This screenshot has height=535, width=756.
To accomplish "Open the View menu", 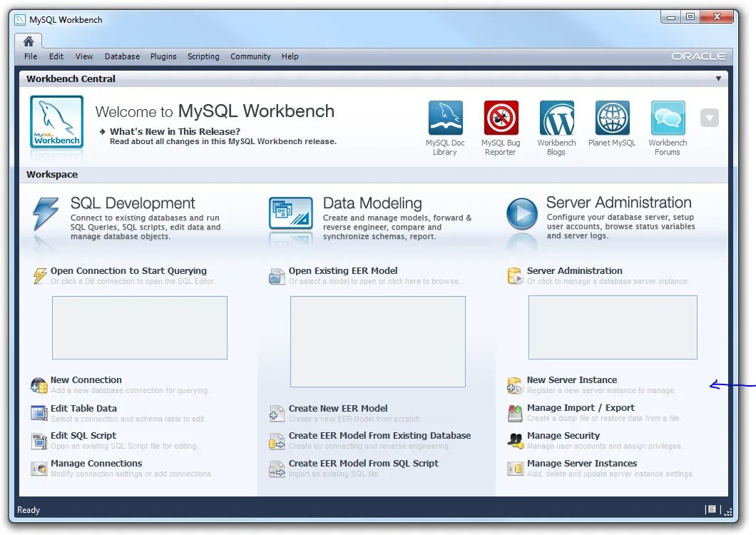I will (x=84, y=56).
